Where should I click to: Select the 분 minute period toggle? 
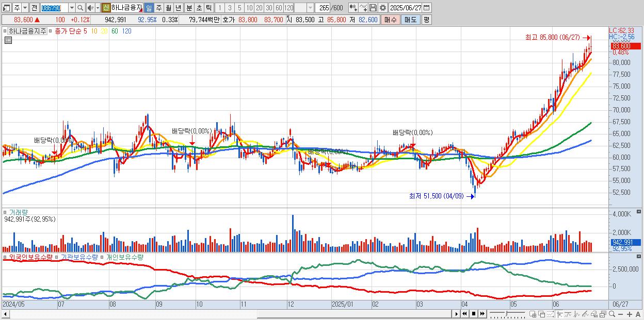(x=189, y=8)
